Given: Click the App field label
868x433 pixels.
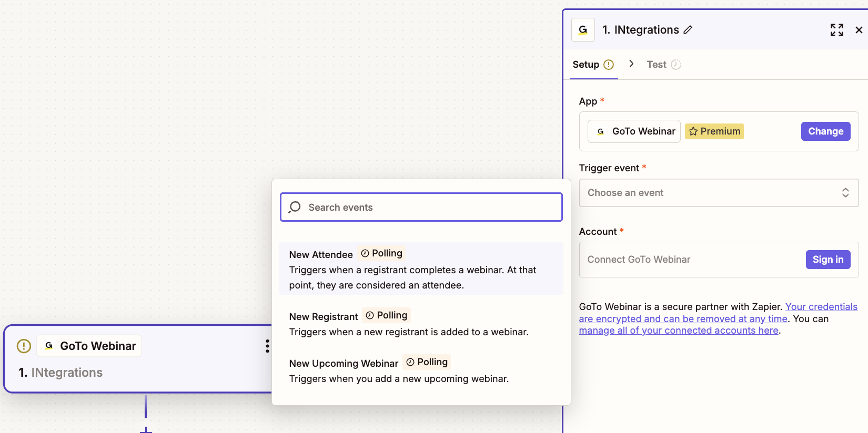Looking at the screenshot, I should (x=588, y=101).
